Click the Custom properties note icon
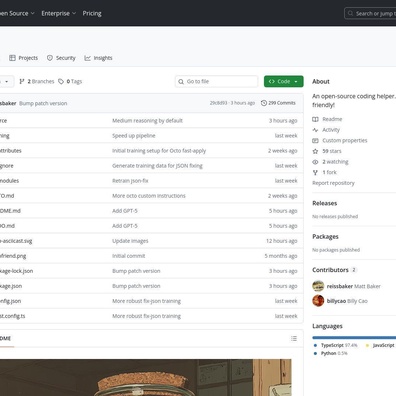 click(315, 141)
